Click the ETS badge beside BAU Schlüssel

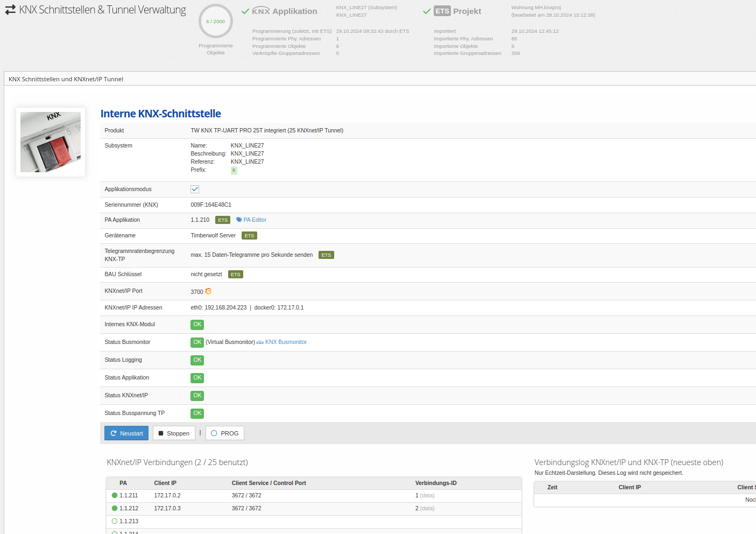236,275
